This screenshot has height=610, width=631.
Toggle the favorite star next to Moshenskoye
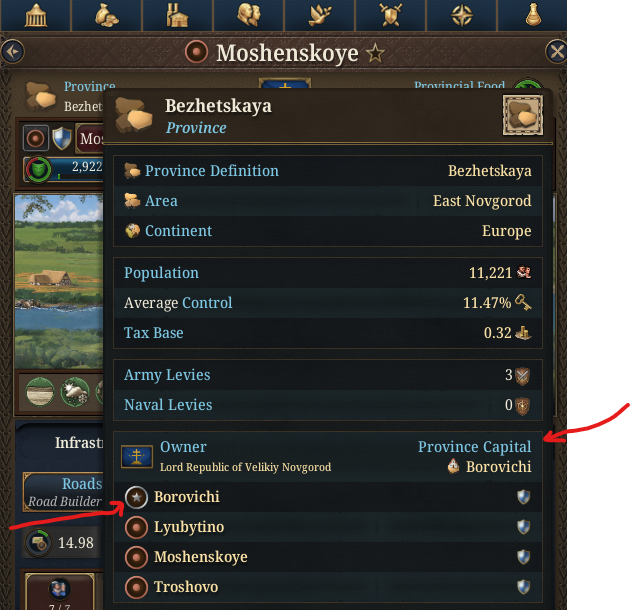click(375, 54)
